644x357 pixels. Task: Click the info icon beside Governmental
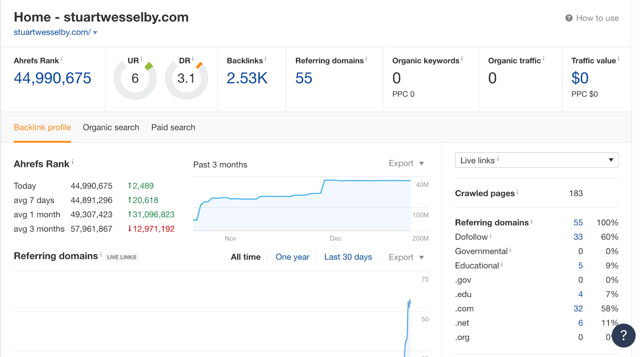pos(510,250)
